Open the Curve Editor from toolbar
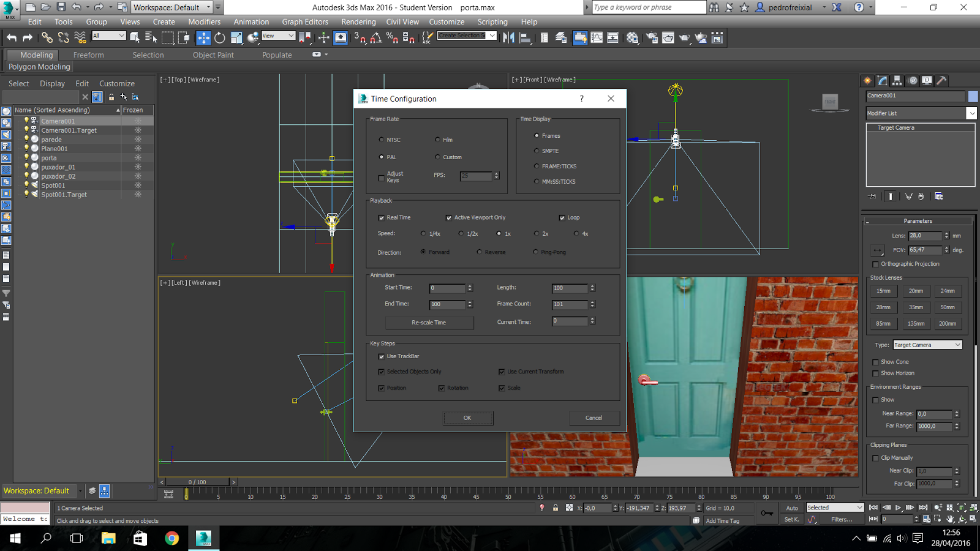This screenshot has width=980, height=551. tap(596, 38)
